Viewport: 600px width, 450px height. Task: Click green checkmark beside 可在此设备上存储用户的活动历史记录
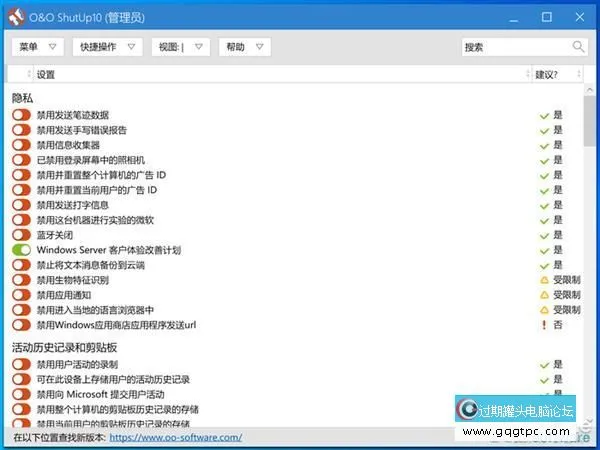coord(544,380)
